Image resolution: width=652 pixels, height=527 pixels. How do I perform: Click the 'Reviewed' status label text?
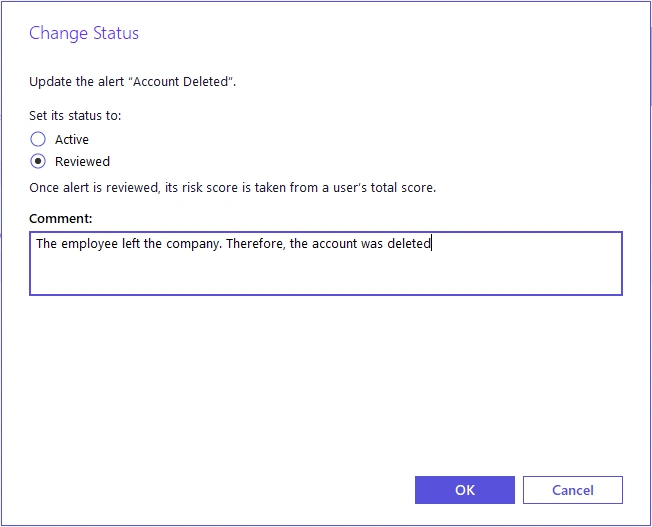coord(82,161)
